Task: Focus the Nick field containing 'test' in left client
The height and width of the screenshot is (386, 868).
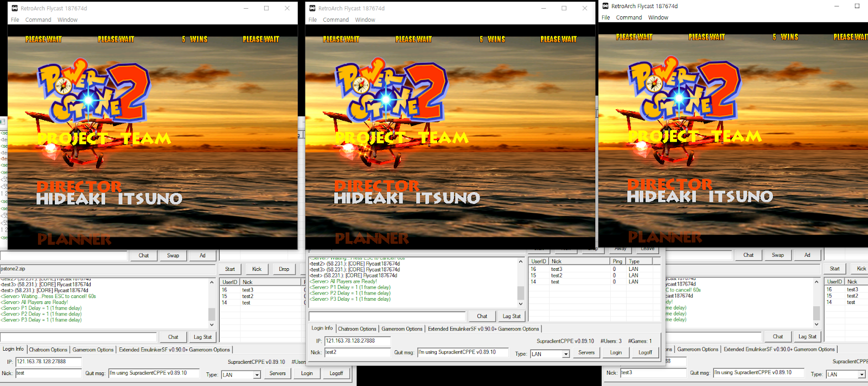Action: click(x=48, y=374)
